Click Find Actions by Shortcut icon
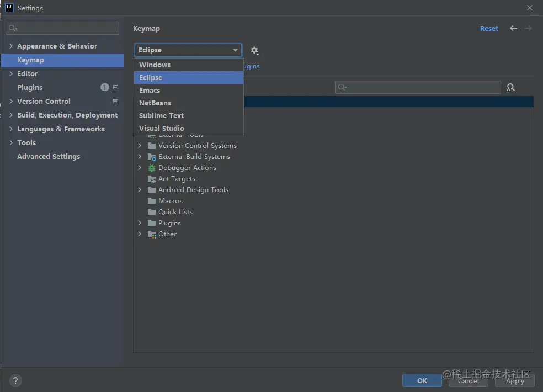The height and width of the screenshot is (392, 543). click(x=510, y=87)
